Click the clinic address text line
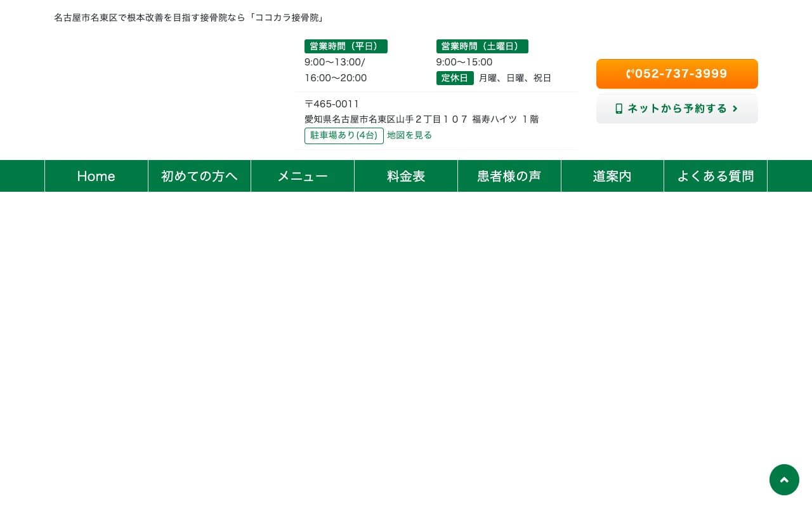812x508 pixels. point(421,119)
